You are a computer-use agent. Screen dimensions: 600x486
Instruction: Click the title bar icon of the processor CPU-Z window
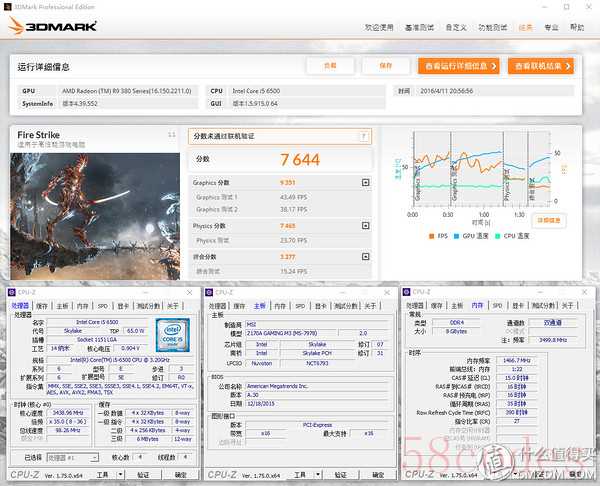click(11, 292)
